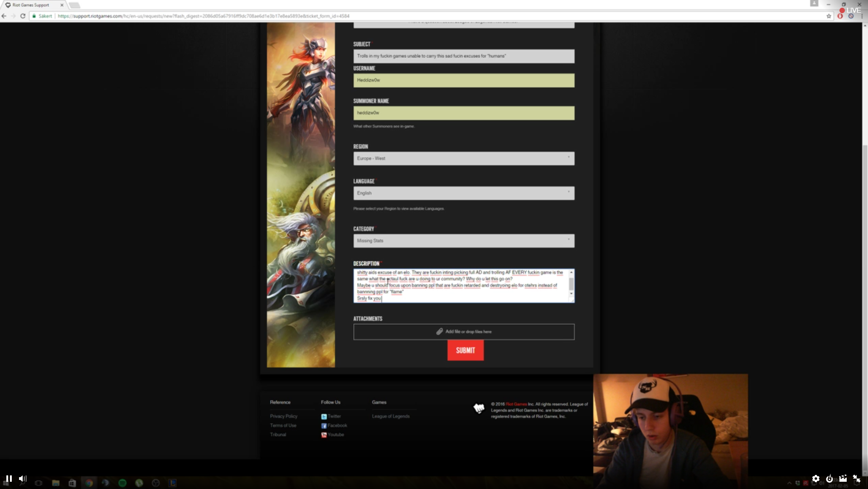Bookmark this page with the star icon
868x489 pixels.
829,16
